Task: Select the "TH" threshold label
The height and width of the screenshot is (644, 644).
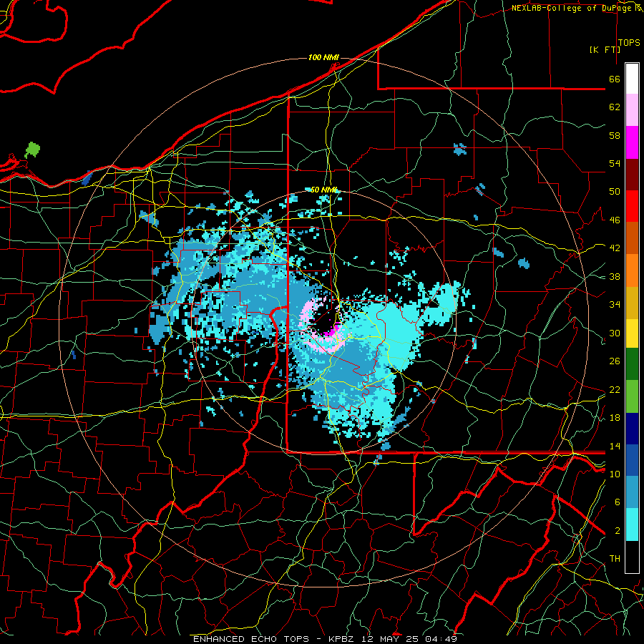Action: [x=615, y=559]
